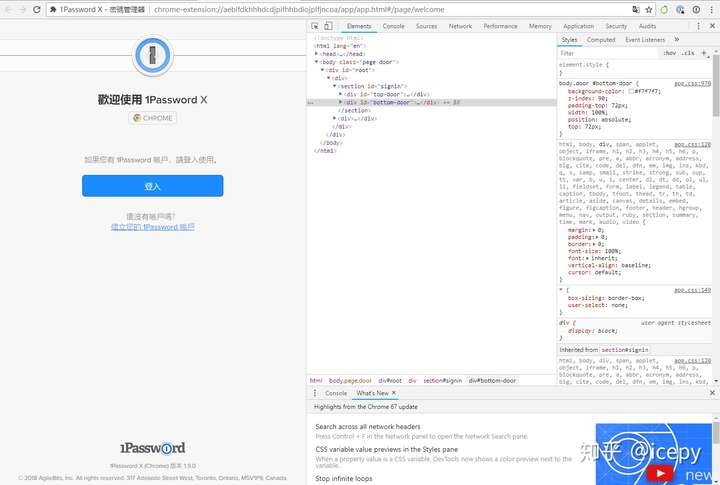Open the Console tab in the bottom drawer
This screenshot has height=485, width=720.
pos(336,393)
